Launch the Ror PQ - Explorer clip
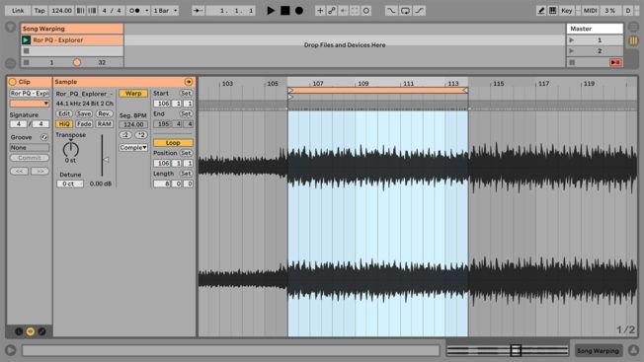 click(26, 40)
